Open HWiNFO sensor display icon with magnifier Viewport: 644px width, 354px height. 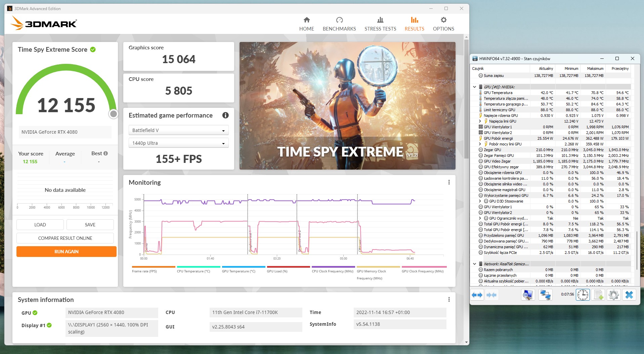click(528, 295)
